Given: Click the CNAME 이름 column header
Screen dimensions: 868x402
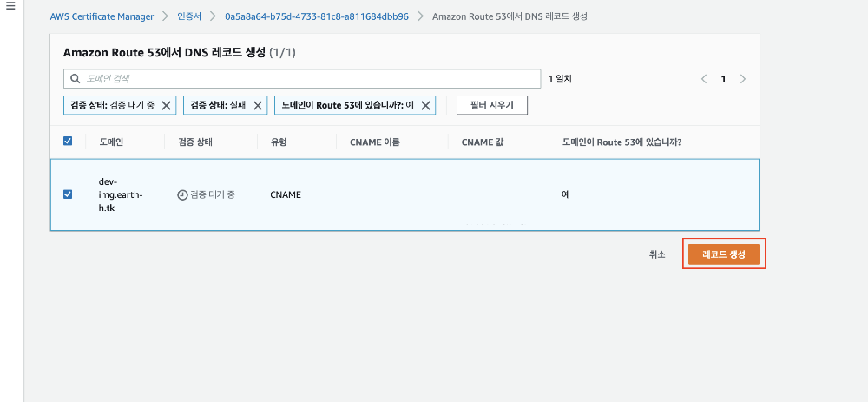Looking at the screenshot, I should tap(375, 142).
